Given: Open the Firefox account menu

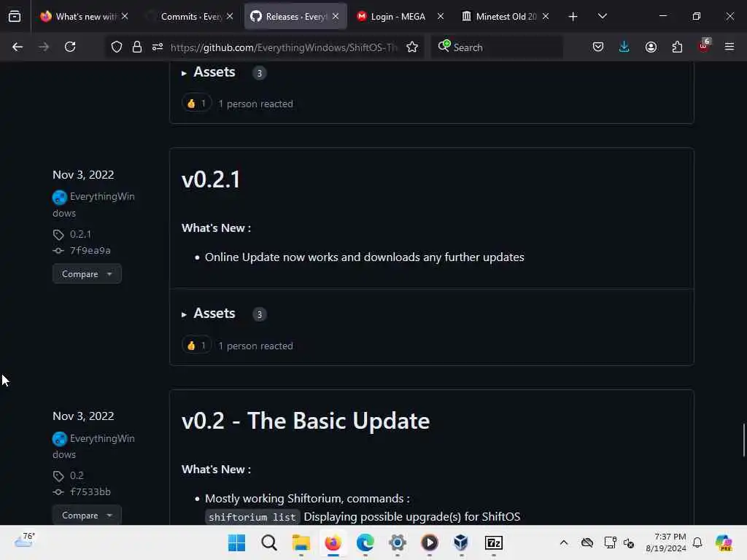Looking at the screenshot, I should coord(651,47).
